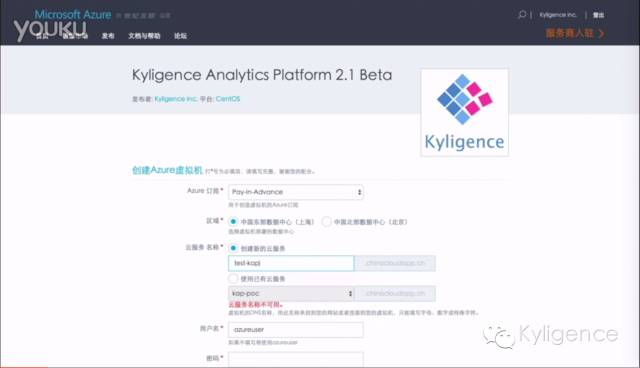Click the Kyligence Analytics Platform 2.1 Beta title

262,75
